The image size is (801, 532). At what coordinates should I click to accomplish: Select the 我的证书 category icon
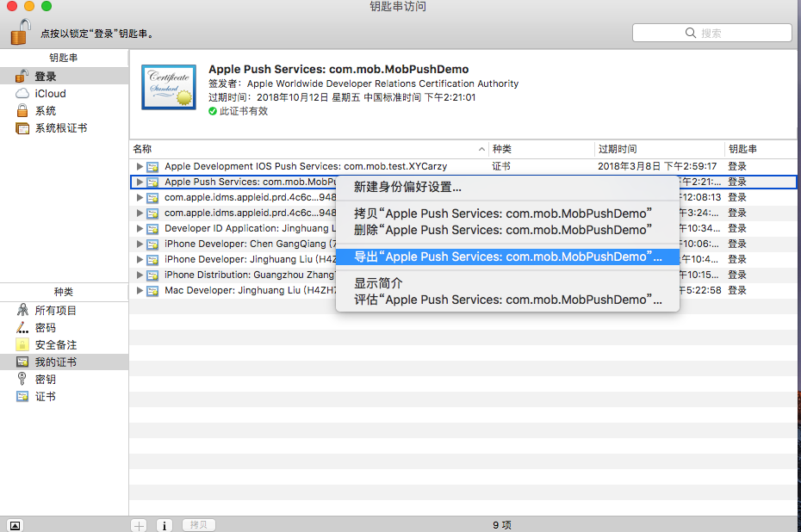pyautogui.click(x=22, y=362)
